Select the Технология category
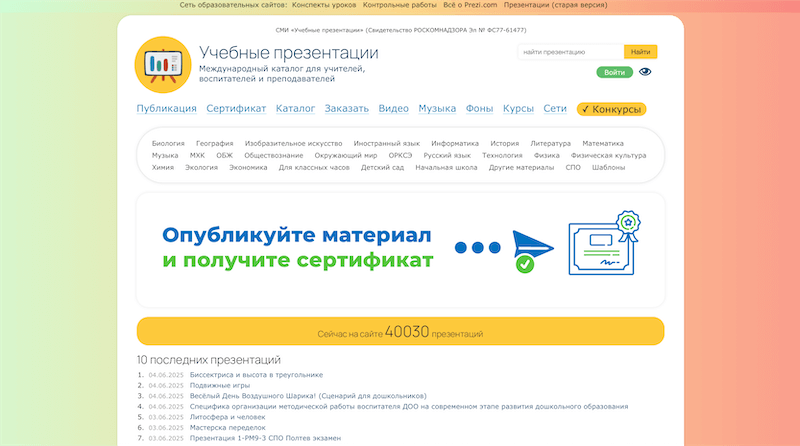This screenshot has width=800, height=446. pos(502,155)
